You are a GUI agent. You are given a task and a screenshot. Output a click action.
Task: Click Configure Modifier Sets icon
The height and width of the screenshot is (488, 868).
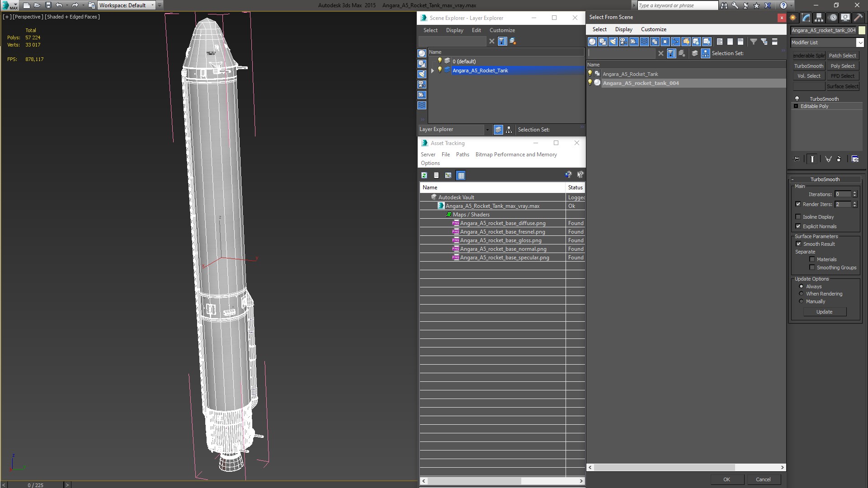point(855,159)
